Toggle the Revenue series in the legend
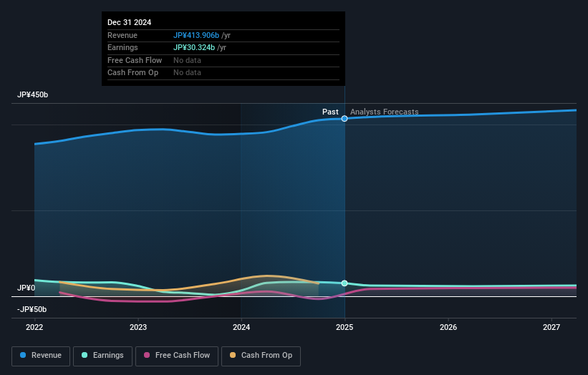The width and height of the screenshot is (588, 375). tap(41, 356)
